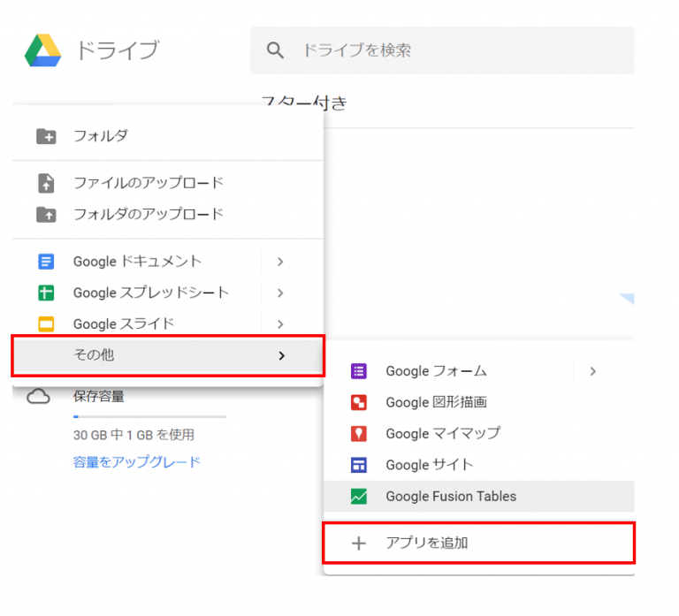Click the storage cloud icon
This screenshot has width=679, height=616.
39,396
